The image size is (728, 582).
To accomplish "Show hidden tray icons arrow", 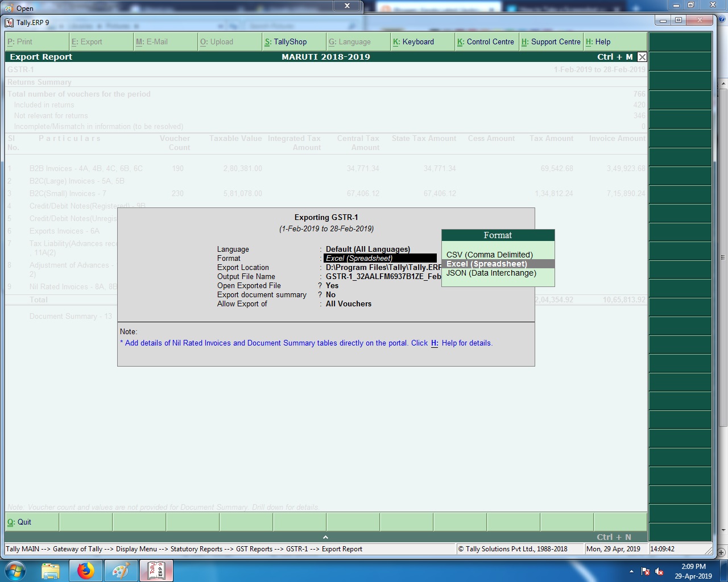I will [x=631, y=571].
